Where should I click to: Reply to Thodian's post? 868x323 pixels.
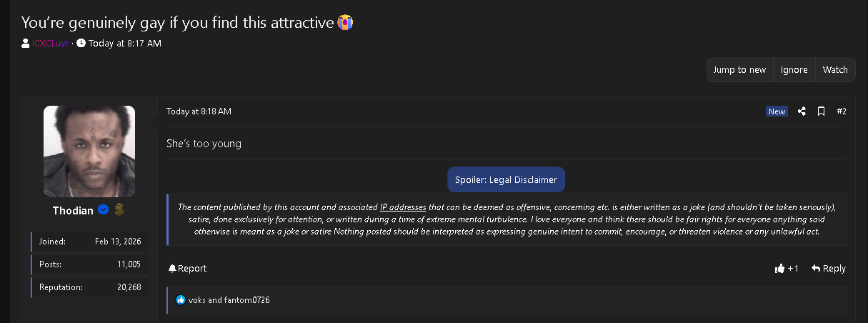(x=829, y=269)
